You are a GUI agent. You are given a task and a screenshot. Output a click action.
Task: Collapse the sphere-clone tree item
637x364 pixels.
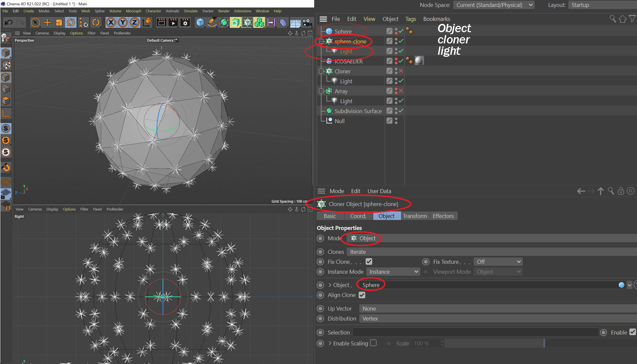(x=321, y=41)
